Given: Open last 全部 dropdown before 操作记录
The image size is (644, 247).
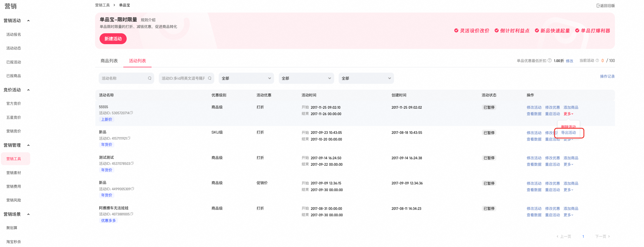Looking at the screenshot, I should coord(366,78).
